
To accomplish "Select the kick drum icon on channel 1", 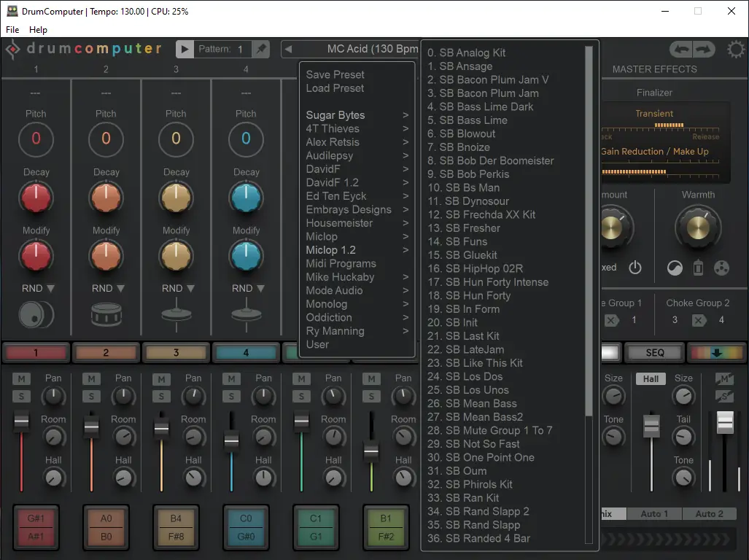I will 36,315.
